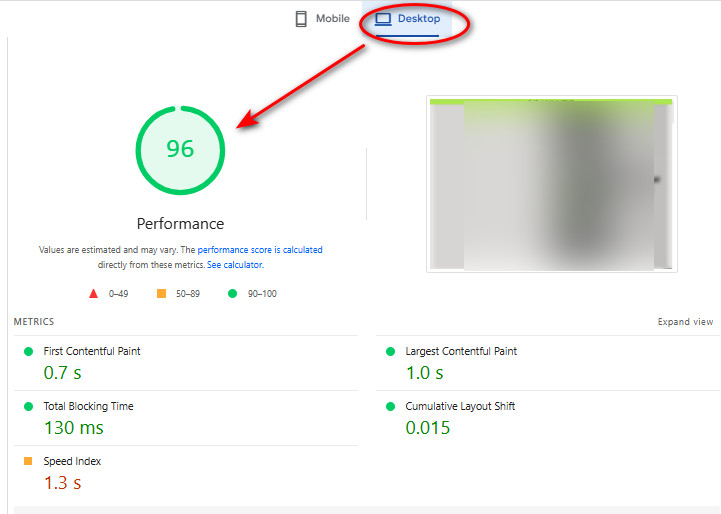Click the METRICS section heading
The height and width of the screenshot is (514, 721).
34,322
